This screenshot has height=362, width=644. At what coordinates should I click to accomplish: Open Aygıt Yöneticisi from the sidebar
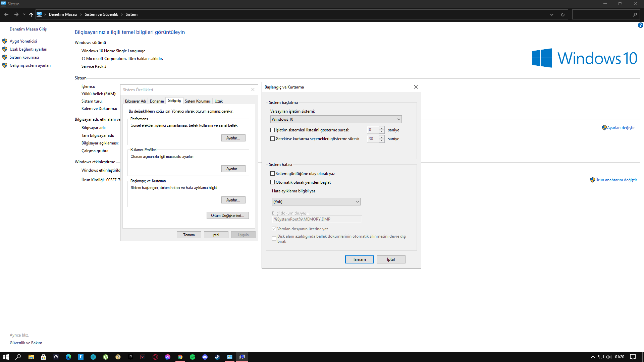click(23, 41)
